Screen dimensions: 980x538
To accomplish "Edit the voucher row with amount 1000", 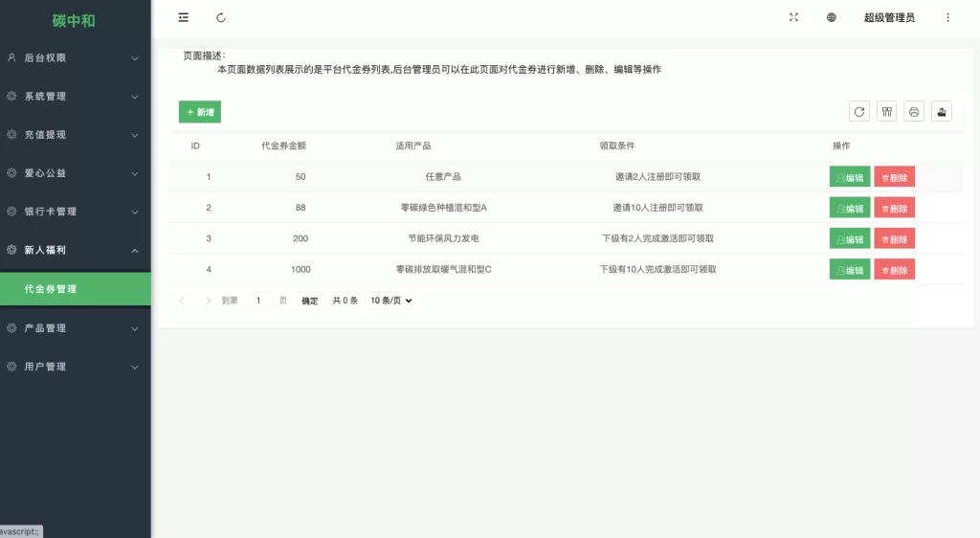I will pyautogui.click(x=850, y=269).
